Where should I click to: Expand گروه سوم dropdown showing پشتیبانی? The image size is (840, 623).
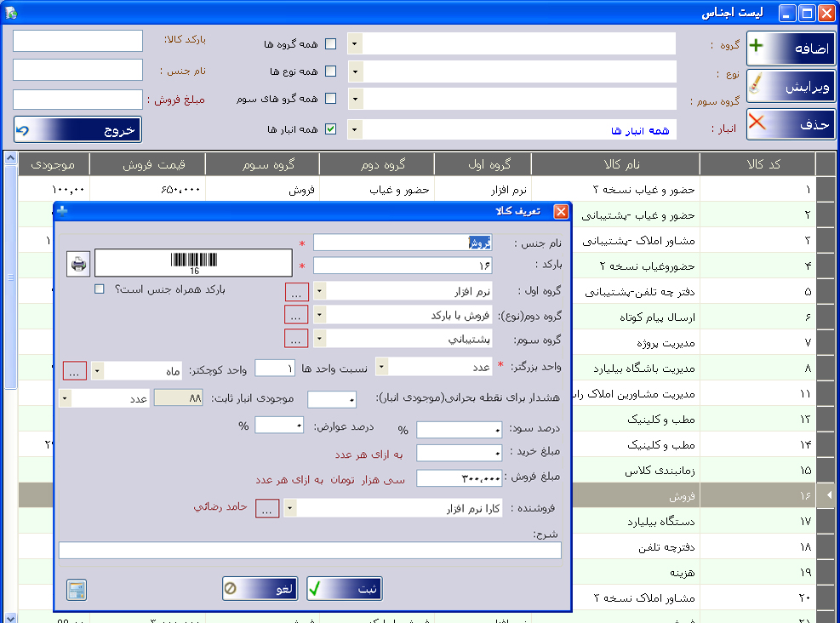pos(319,338)
